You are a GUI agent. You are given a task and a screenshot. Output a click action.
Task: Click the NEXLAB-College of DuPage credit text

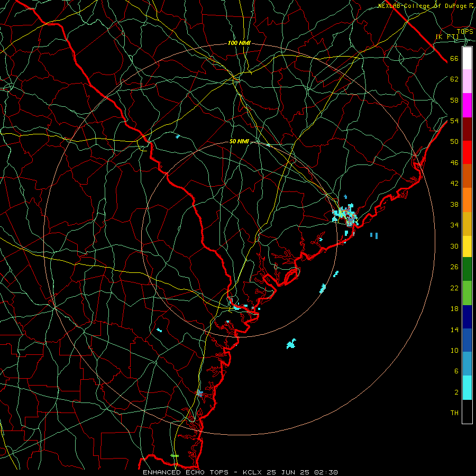point(426,6)
